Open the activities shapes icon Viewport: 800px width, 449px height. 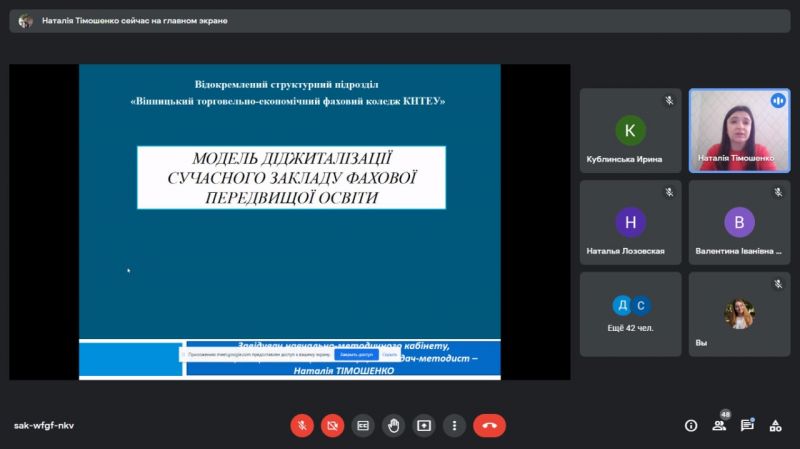(776, 426)
